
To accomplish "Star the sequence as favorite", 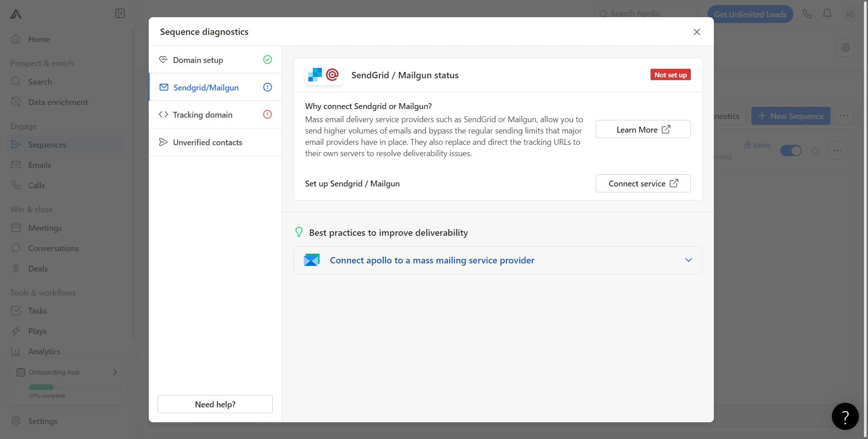I will pyautogui.click(x=815, y=151).
